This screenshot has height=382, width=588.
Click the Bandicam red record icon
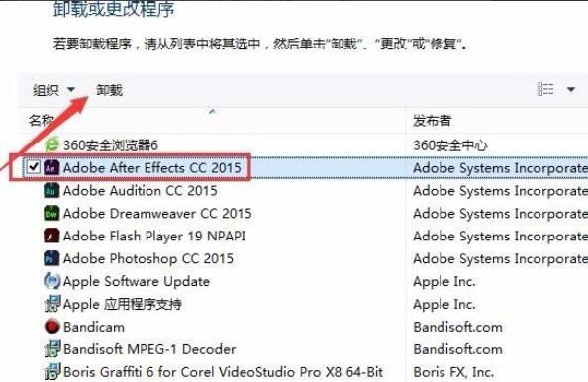click(x=51, y=327)
